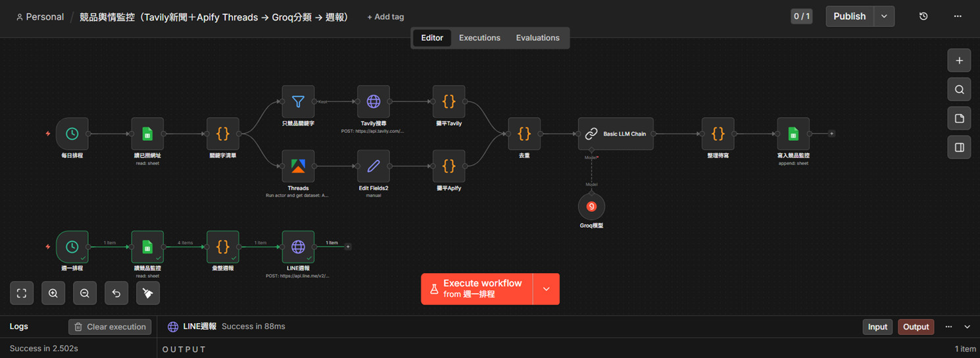Open the Personal project breadcrumb
The image size is (980, 358).
tap(40, 17)
